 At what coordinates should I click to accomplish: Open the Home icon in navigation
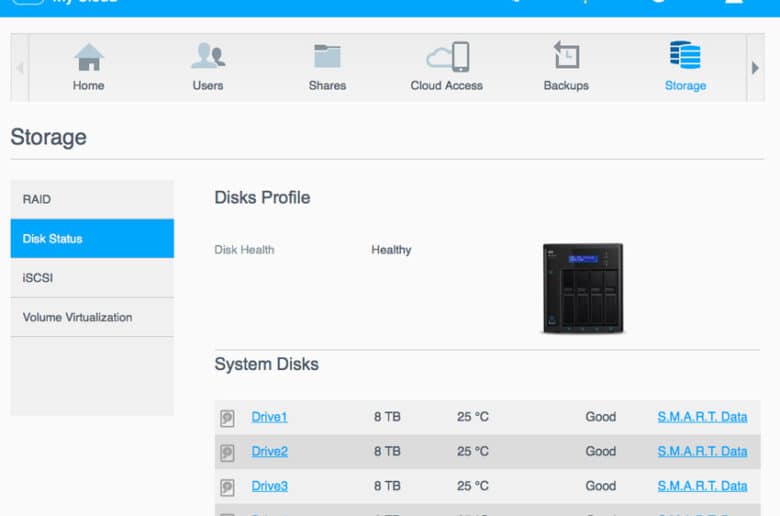pos(89,57)
